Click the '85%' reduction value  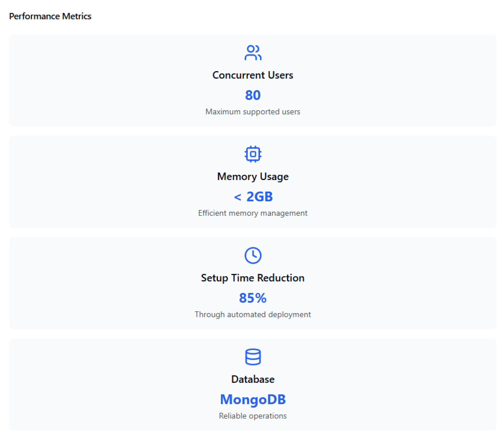pos(253,298)
